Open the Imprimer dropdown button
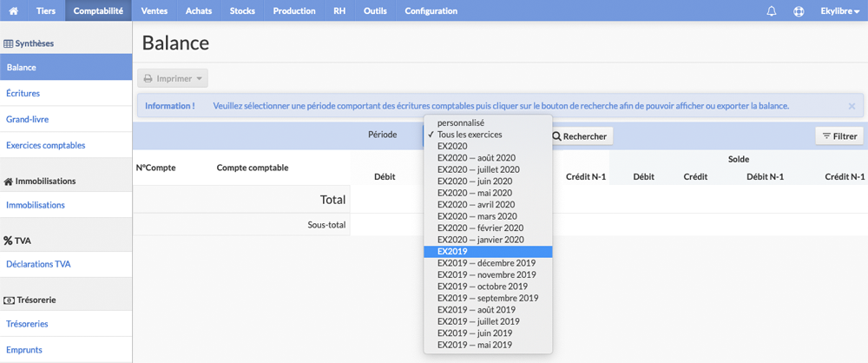 (x=173, y=79)
